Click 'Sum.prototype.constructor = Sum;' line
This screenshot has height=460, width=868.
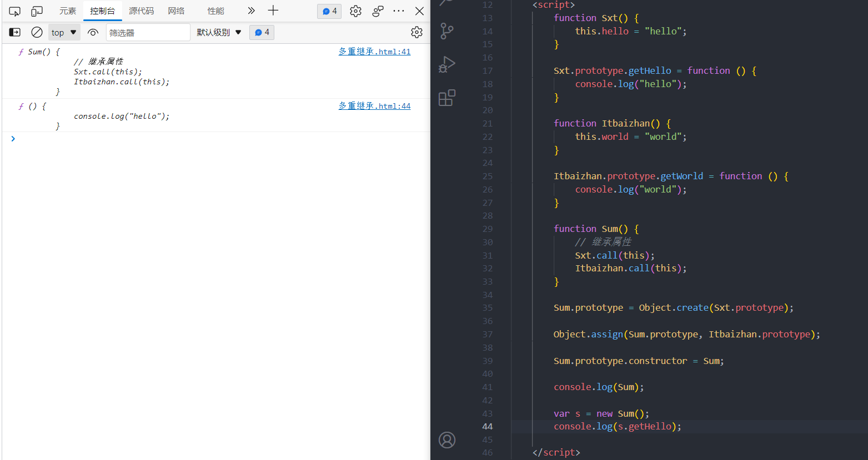click(x=639, y=361)
